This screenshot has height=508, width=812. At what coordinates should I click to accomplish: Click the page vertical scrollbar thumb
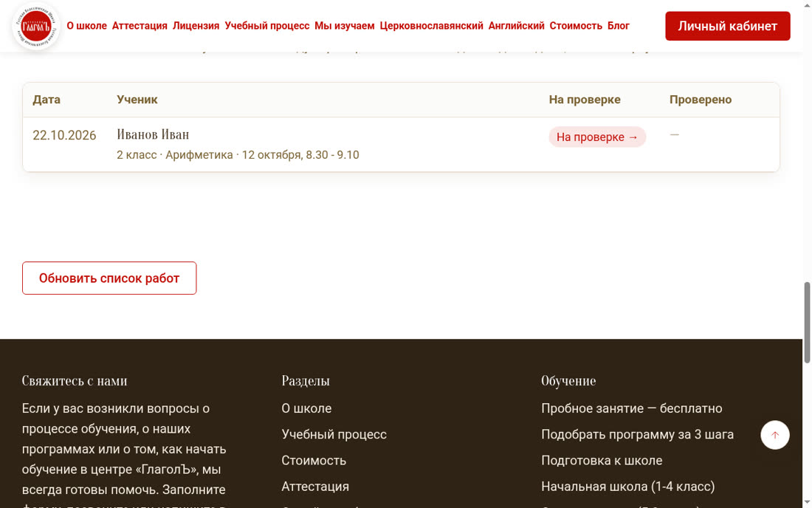tap(807, 323)
